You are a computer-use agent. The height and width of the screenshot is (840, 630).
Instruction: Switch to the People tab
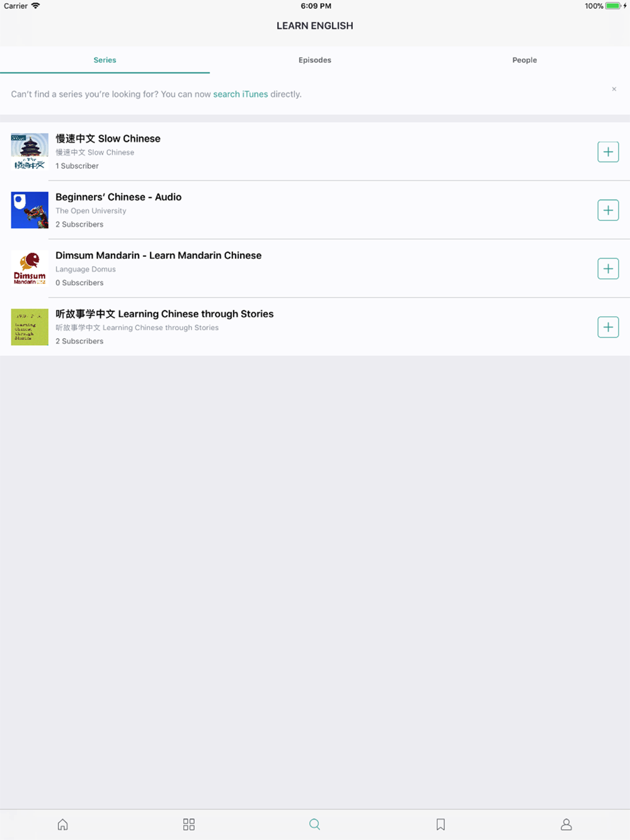[525, 60]
